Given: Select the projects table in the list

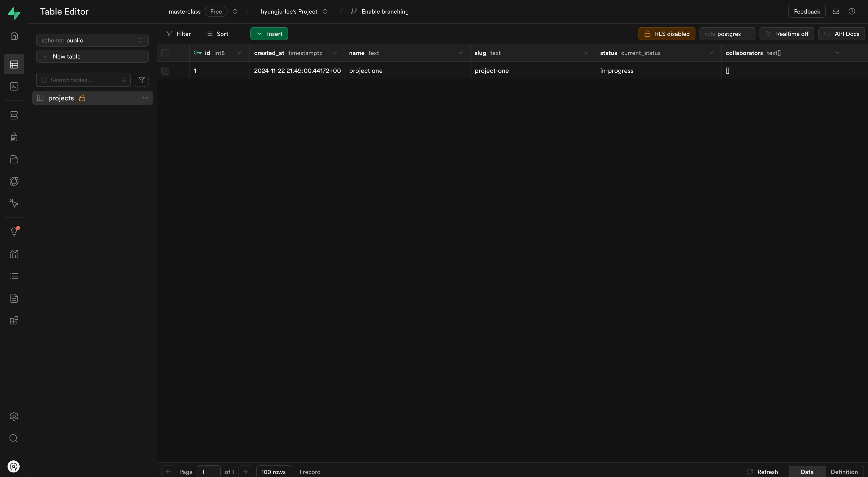Looking at the screenshot, I should tap(92, 98).
